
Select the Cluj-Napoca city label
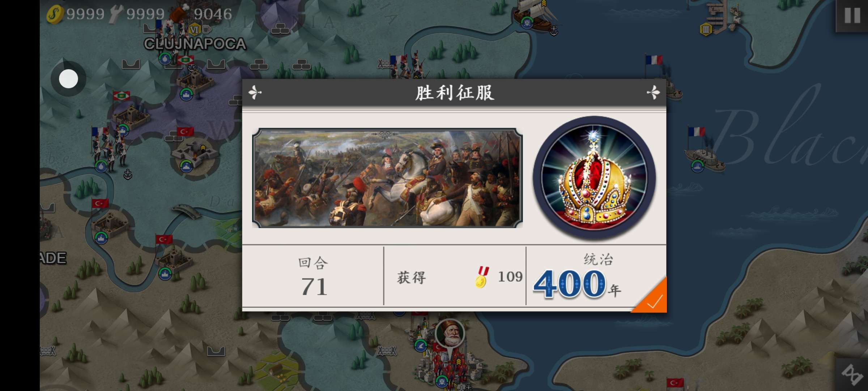(195, 44)
